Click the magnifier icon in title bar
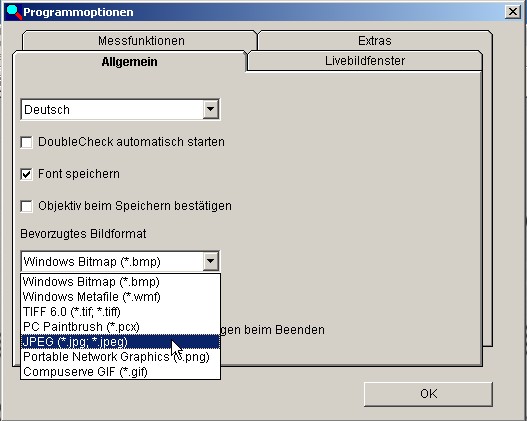The height and width of the screenshot is (421, 527). pos(13,12)
